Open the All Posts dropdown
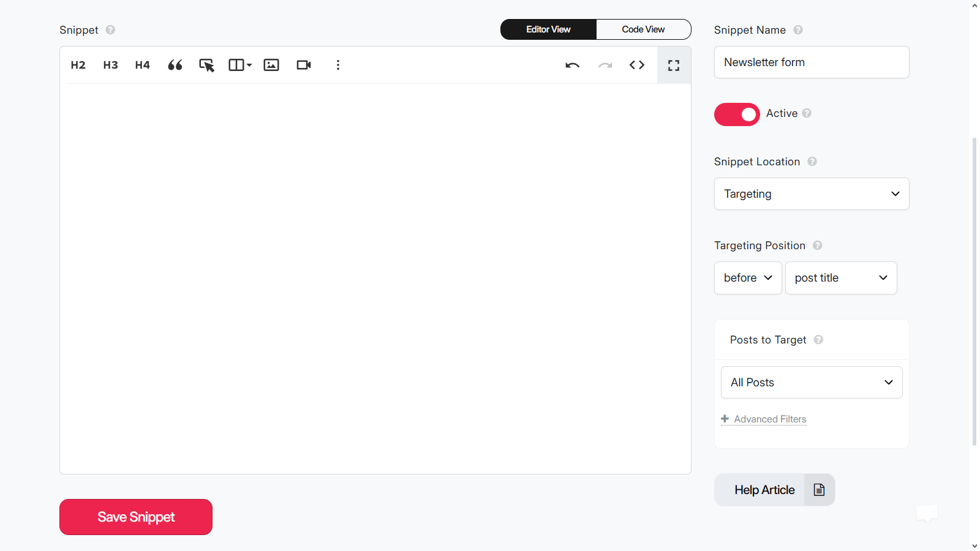 811,383
